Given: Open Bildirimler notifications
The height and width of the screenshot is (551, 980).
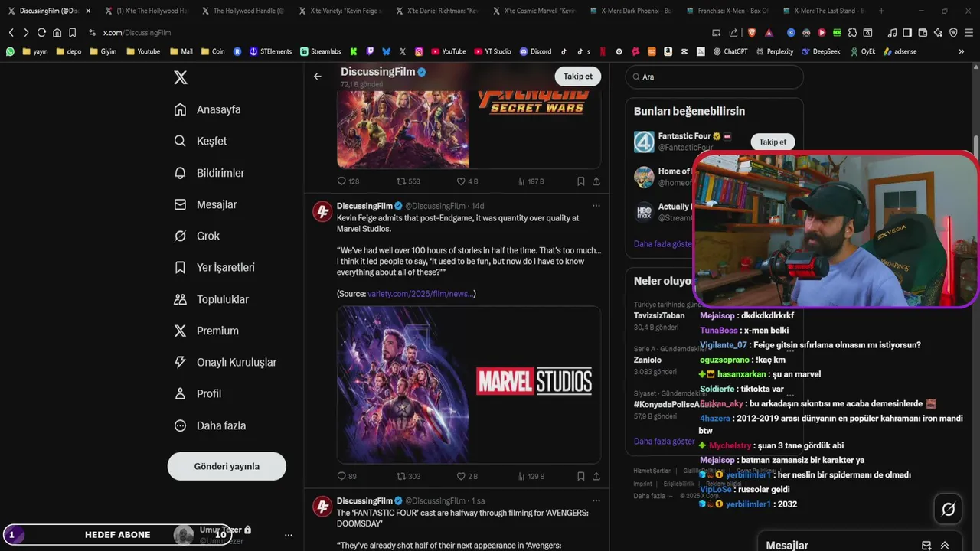Looking at the screenshot, I should click(x=209, y=173).
